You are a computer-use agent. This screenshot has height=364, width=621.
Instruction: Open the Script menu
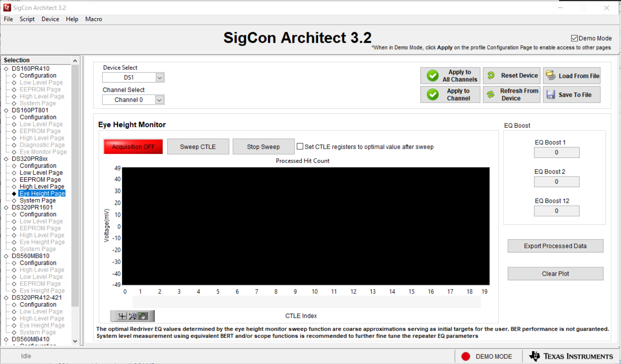[x=27, y=19]
